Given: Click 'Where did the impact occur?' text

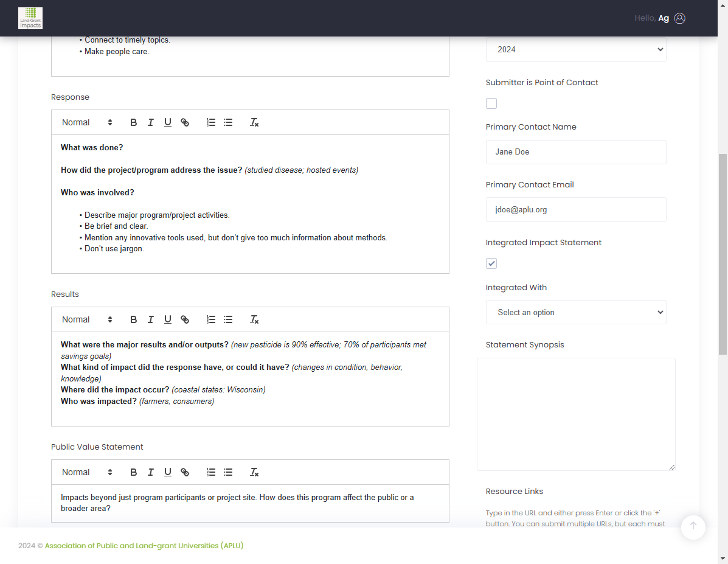Looking at the screenshot, I should [115, 389].
